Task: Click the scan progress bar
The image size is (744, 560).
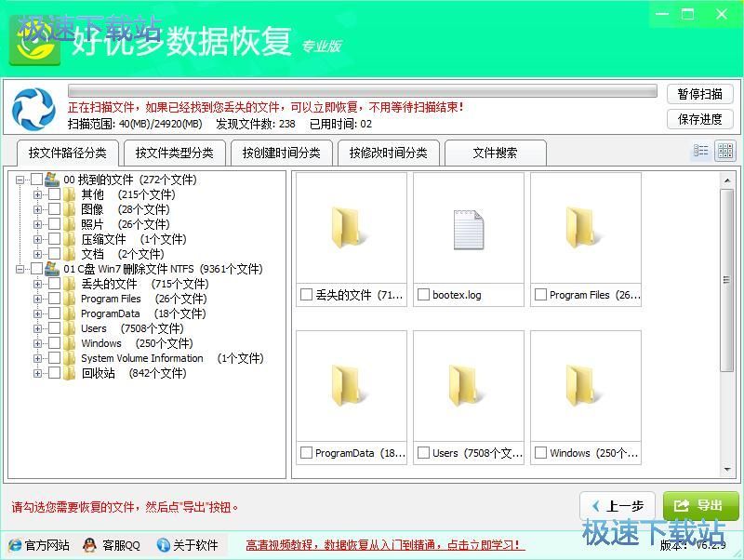Action: pyautogui.click(x=363, y=90)
